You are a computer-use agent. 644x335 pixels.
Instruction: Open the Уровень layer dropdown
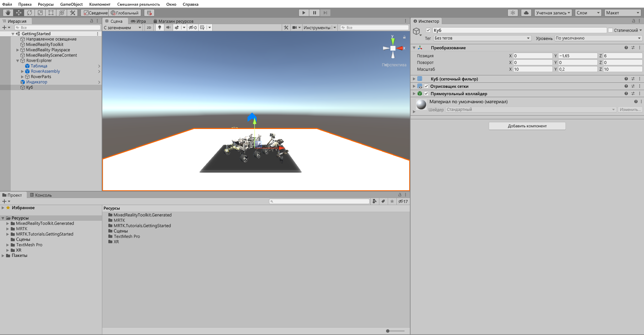(598, 38)
